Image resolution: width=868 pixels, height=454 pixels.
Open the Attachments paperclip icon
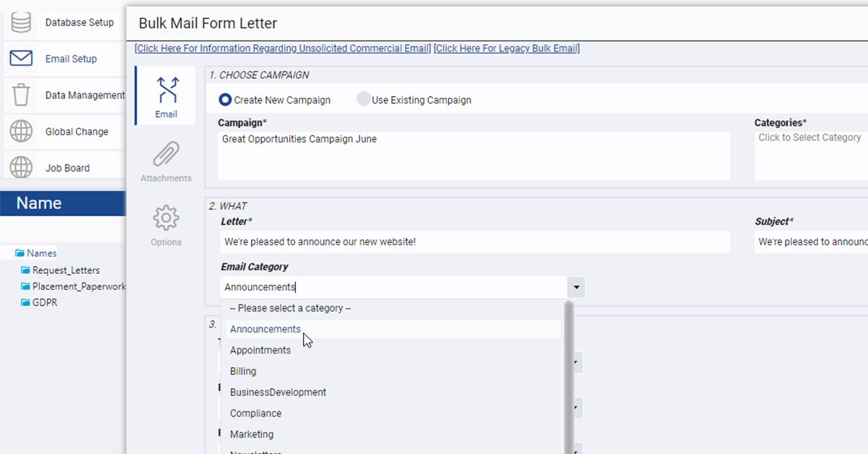click(x=166, y=155)
